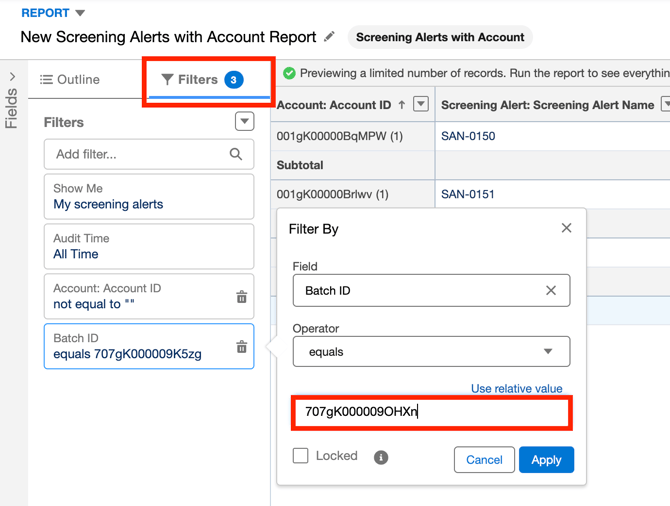Click the Filters tab count badge 3
The width and height of the screenshot is (670, 506).
[x=234, y=80]
